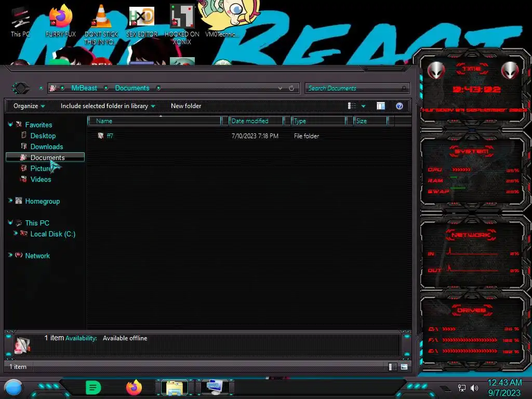Select Favorites in the navigation pane
Image resolution: width=532 pixels, height=399 pixels.
pos(38,125)
